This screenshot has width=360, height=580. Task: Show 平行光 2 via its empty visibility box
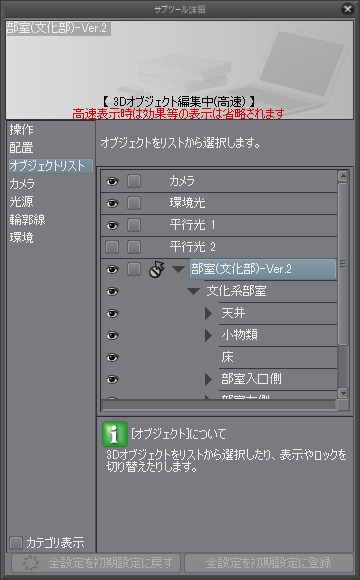(x=112, y=247)
